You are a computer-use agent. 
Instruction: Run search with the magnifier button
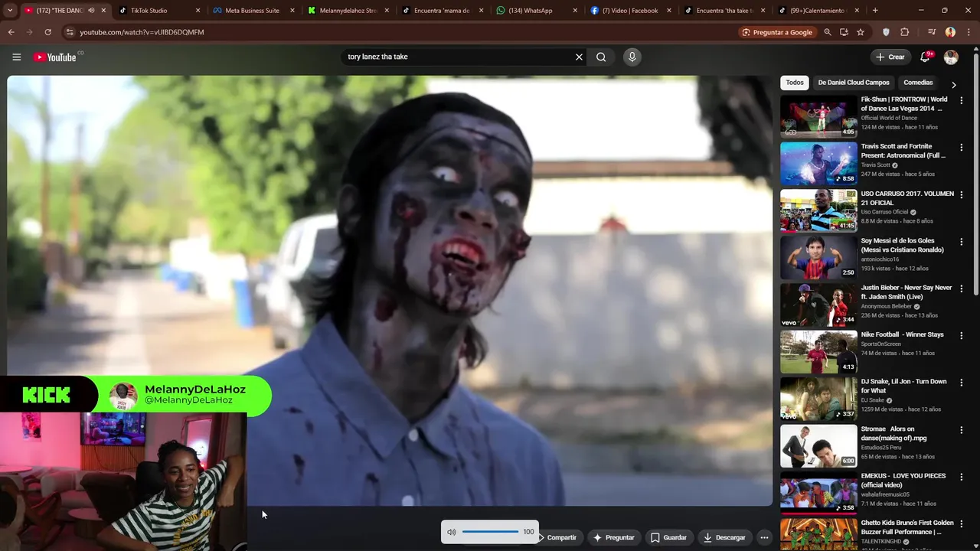pyautogui.click(x=601, y=57)
